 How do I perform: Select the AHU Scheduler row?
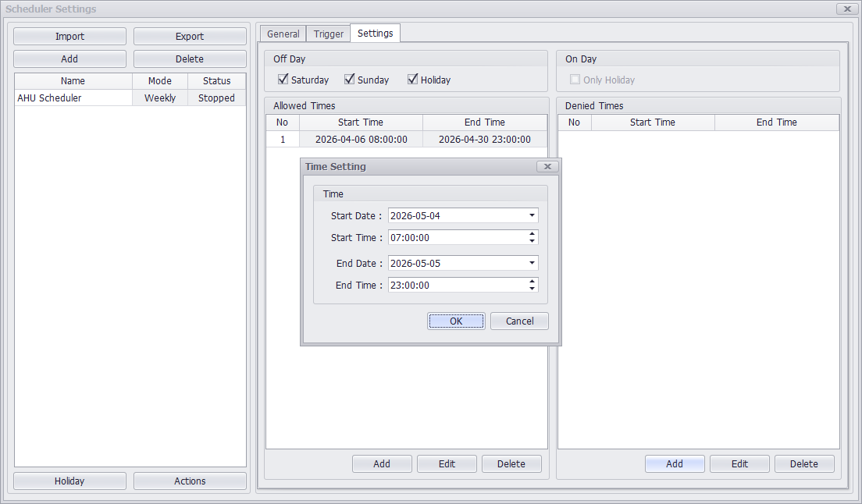pyautogui.click(x=73, y=98)
